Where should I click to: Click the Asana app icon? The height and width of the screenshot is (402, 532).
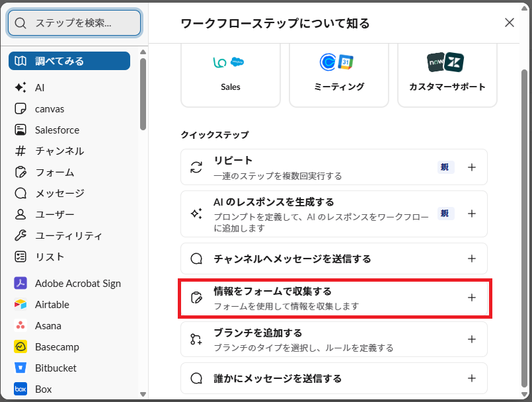coord(20,325)
